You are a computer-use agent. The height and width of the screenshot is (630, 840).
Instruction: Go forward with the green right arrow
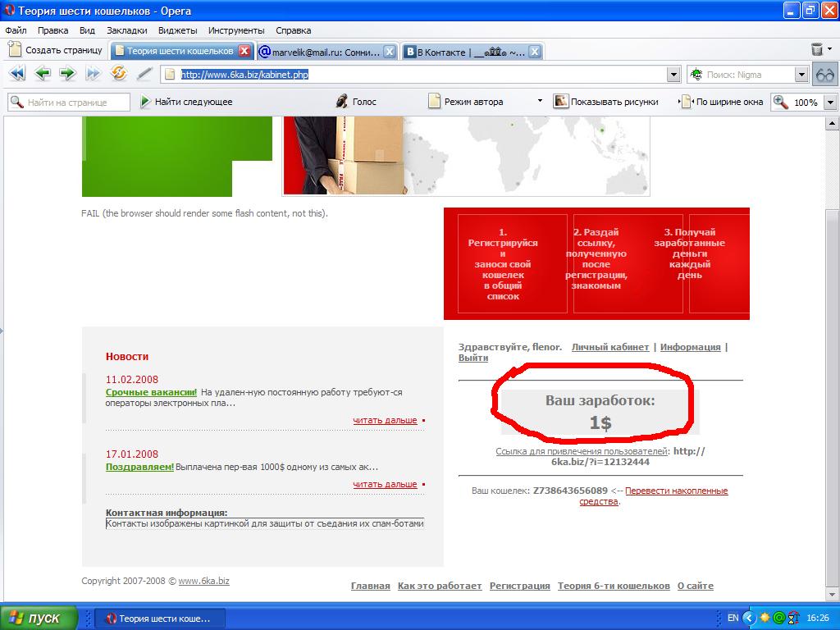(x=67, y=74)
